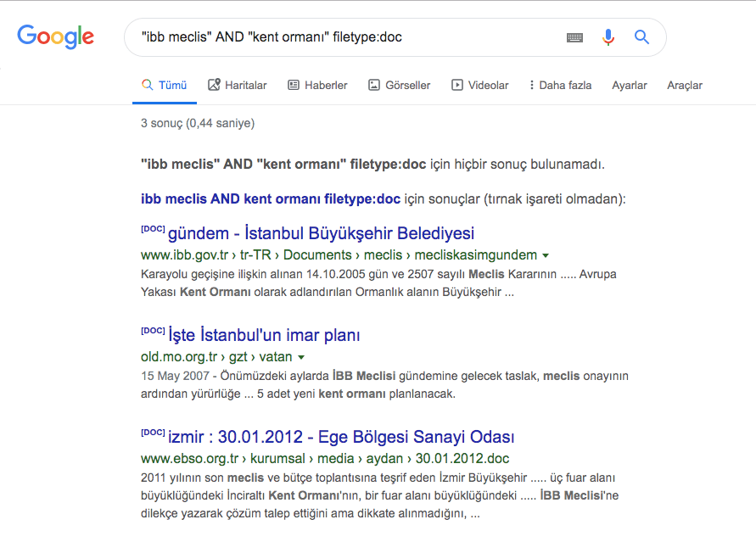Open the Ayarlar settings menu

click(x=630, y=86)
